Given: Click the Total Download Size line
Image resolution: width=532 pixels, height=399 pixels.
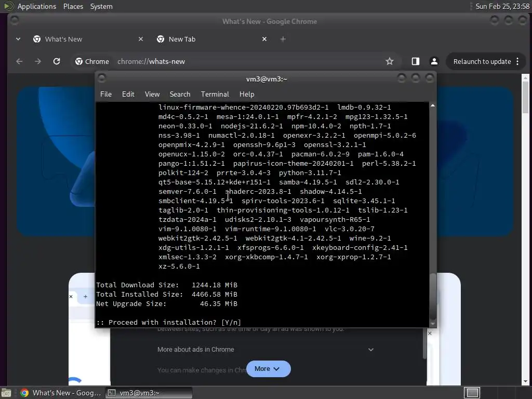Looking at the screenshot, I should point(167,285).
